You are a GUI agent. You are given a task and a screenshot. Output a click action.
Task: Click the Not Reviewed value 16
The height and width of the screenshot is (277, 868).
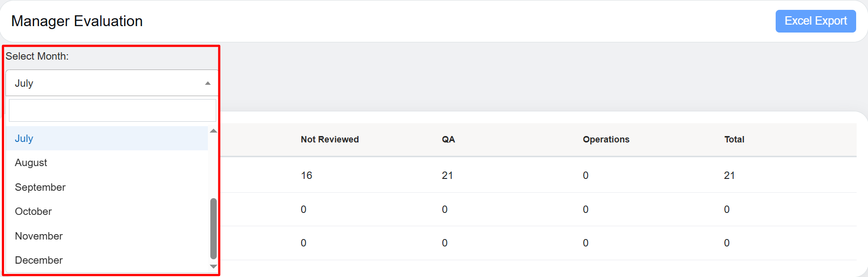coord(306,175)
